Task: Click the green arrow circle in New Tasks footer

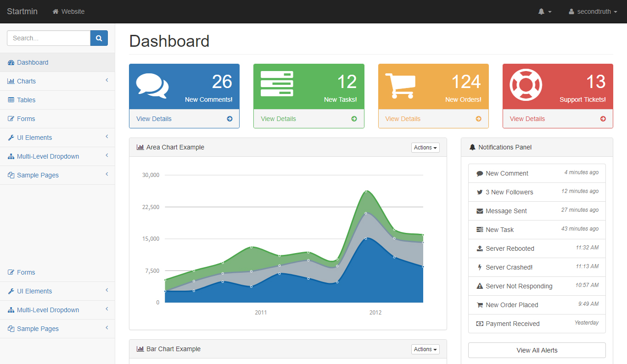Action: coord(354,119)
